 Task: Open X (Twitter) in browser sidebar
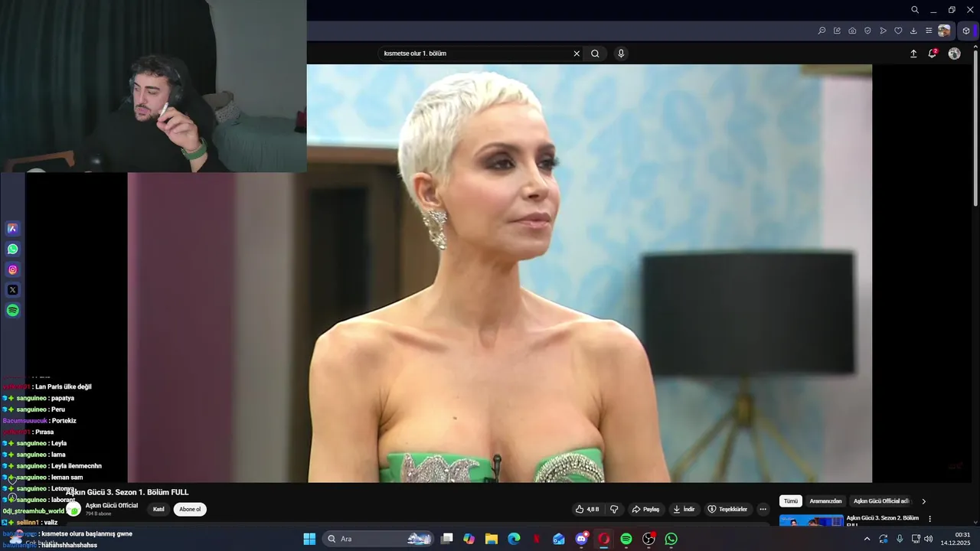[12, 290]
